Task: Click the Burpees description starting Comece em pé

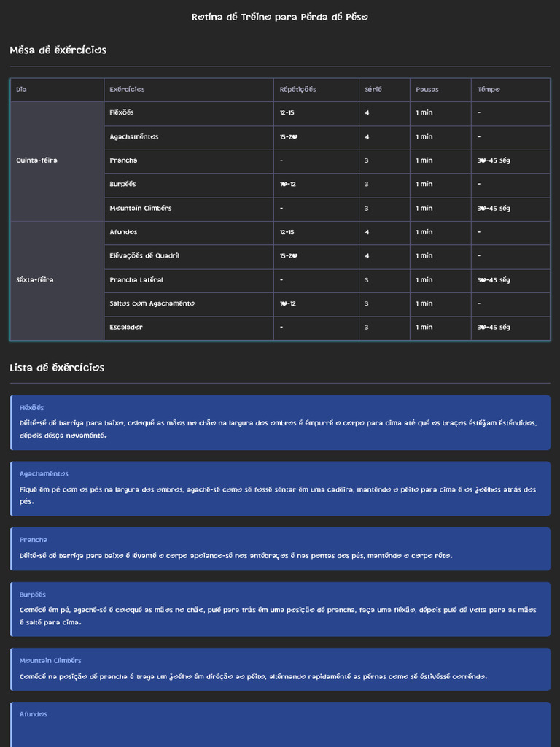Action: point(278,616)
